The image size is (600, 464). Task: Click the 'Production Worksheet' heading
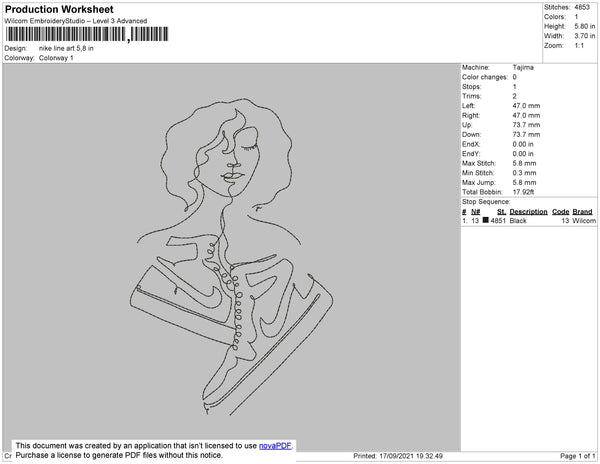click(x=59, y=9)
